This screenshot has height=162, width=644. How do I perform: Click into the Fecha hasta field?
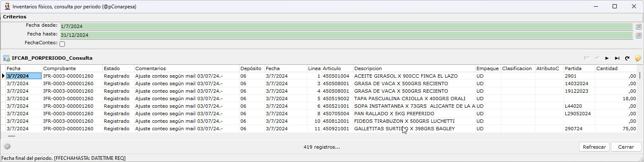point(346,35)
